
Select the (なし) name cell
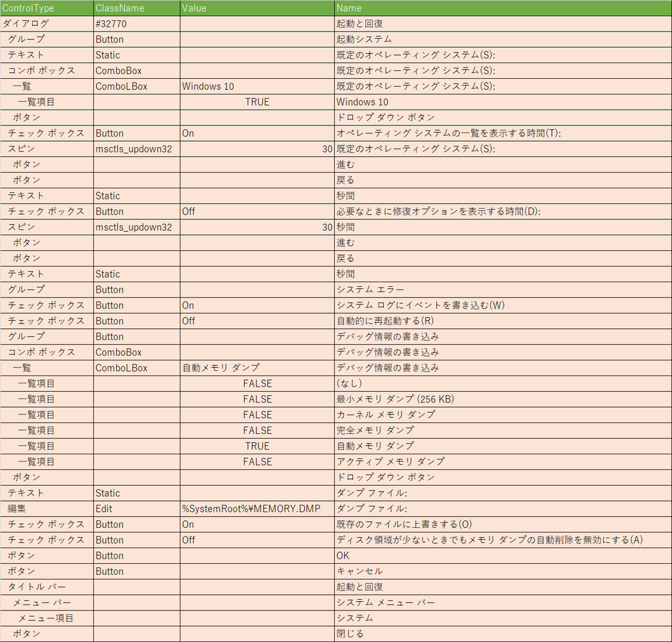coord(503,383)
